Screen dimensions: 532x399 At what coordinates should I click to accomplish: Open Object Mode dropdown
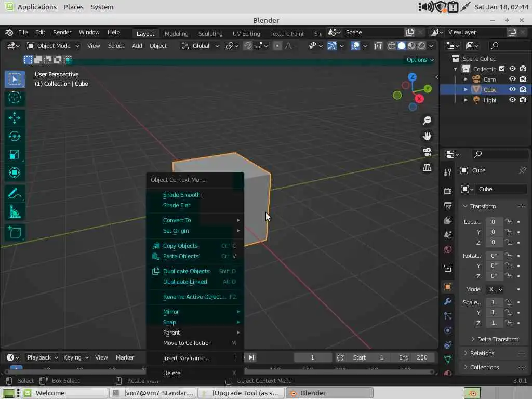pos(54,46)
